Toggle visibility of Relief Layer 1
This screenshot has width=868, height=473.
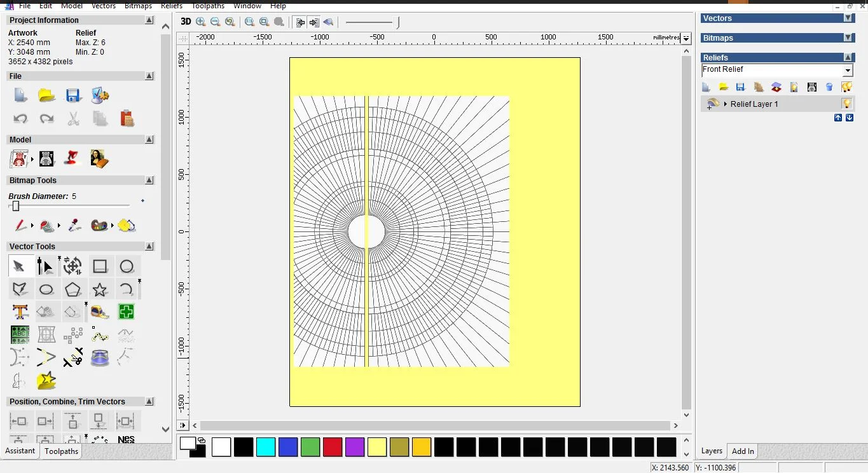847,104
